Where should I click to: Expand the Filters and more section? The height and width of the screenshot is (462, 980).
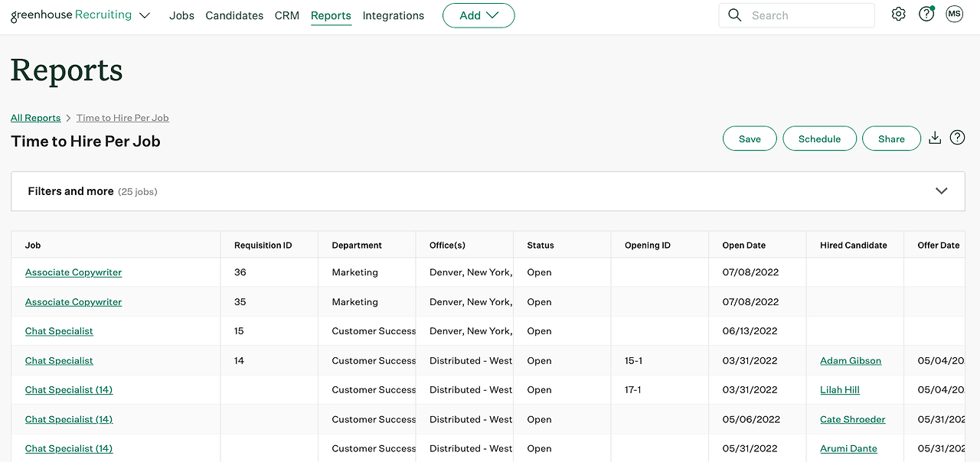click(941, 190)
